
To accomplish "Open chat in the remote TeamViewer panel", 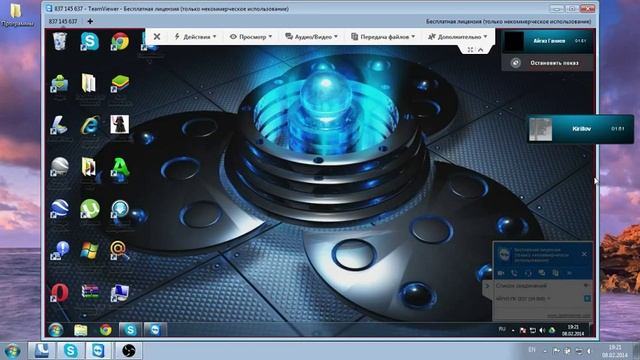I will [542, 273].
